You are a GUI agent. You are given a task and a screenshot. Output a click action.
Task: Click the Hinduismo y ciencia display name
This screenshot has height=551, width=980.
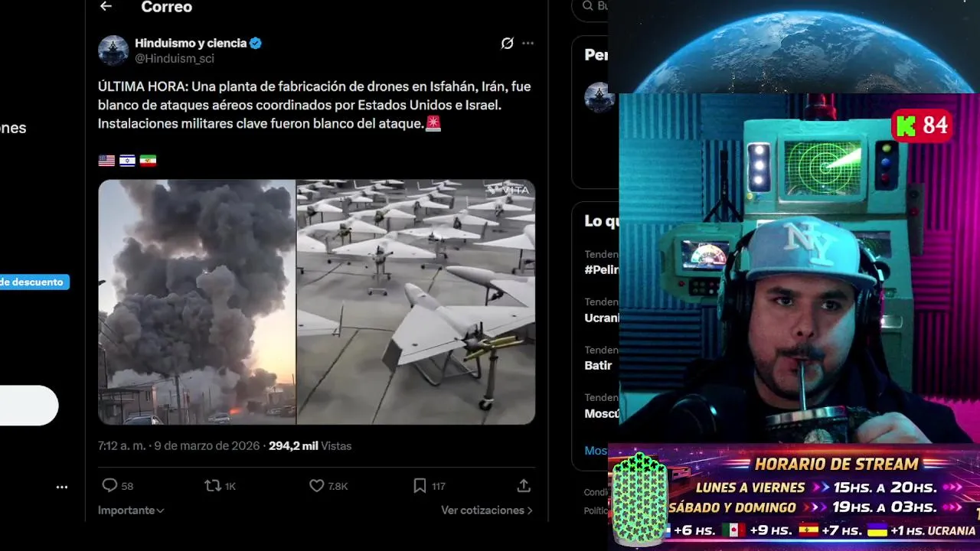pos(191,44)
